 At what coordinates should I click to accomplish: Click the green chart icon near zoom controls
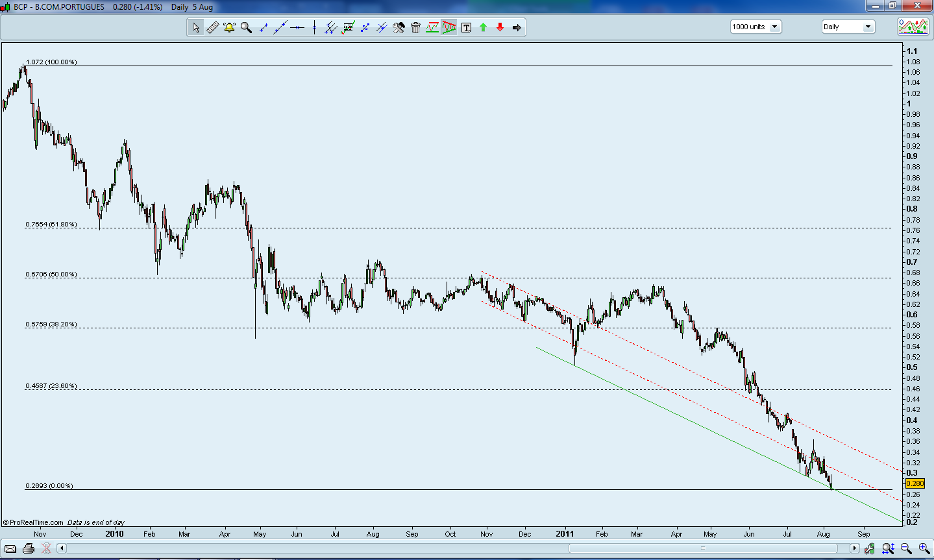tap(870, 548)
